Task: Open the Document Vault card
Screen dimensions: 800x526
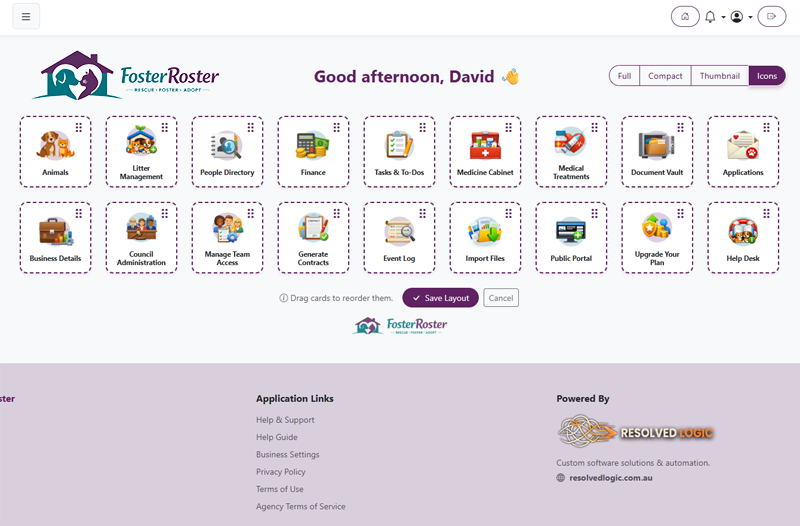Action: pos(657,152)
